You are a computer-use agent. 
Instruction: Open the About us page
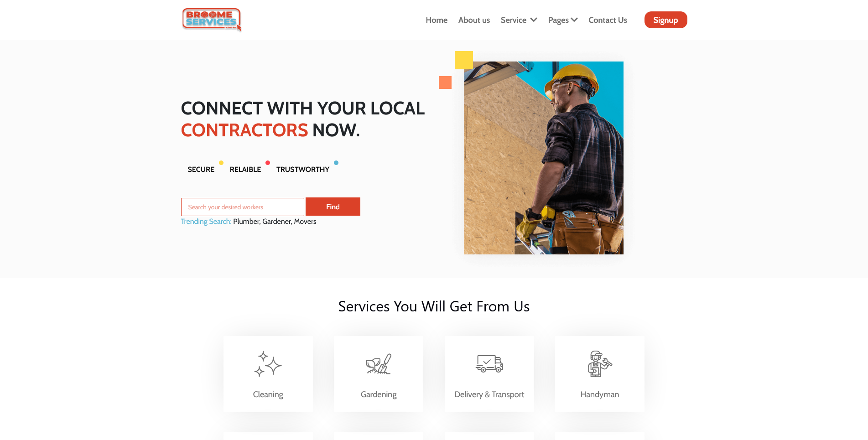pos(474,20)
